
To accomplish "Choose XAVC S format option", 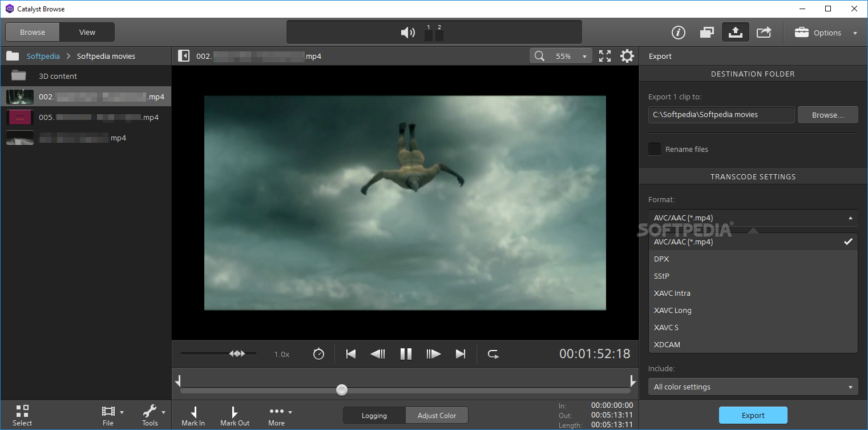I will 753,327.
